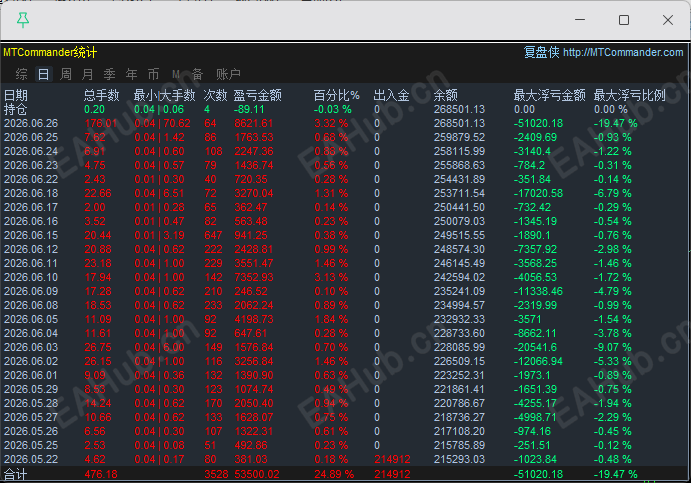Click the 次数 column header
This screenshot has width=691, height=483.
tap(215, 95)
